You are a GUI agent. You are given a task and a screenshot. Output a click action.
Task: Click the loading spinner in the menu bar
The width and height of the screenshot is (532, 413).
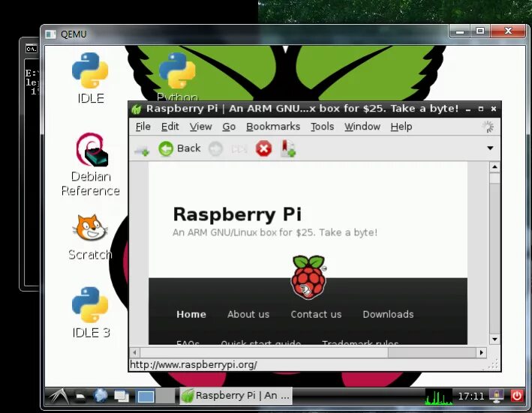pyautogui.click(x=488, y=127)
